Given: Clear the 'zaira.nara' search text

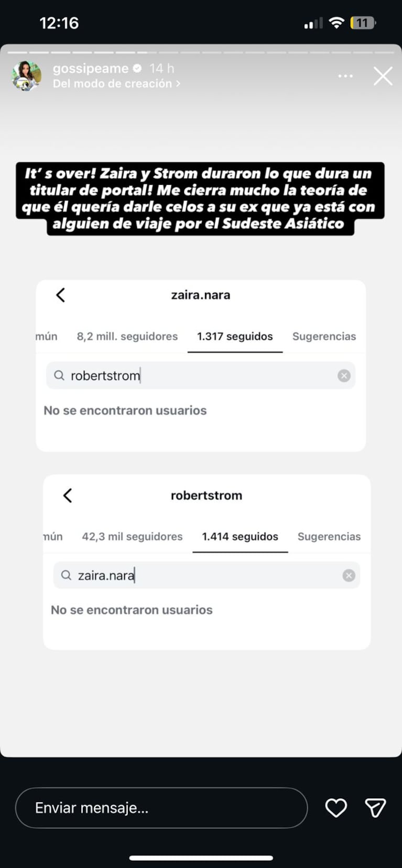Looking at the screenshot, I should pos(349,575).
